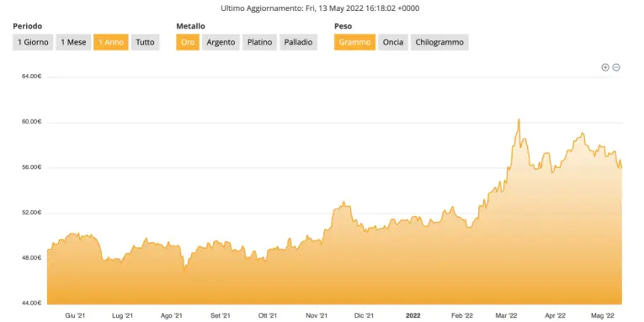Click the 64.00€ axis label
Screen dimensions: 644x322
coord(32,77)
